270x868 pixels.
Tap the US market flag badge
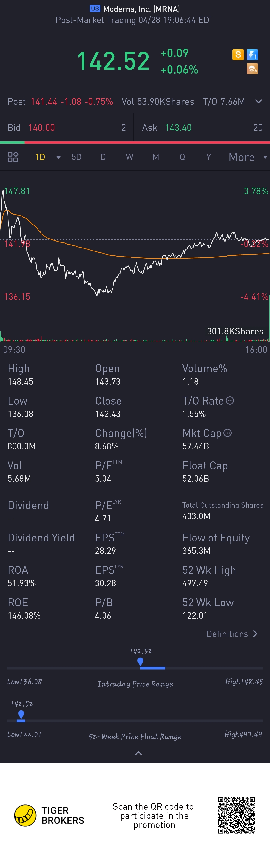(x=95, y=9)
